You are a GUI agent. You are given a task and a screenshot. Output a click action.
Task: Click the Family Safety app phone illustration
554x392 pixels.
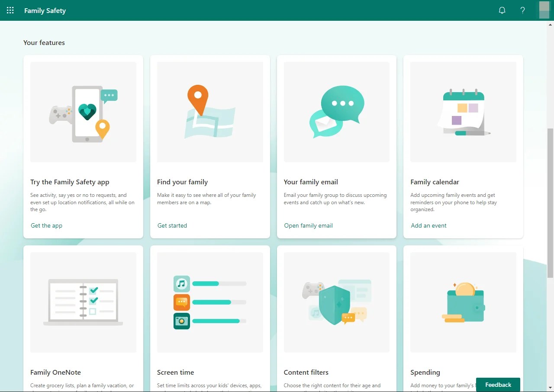pos(83,112)
